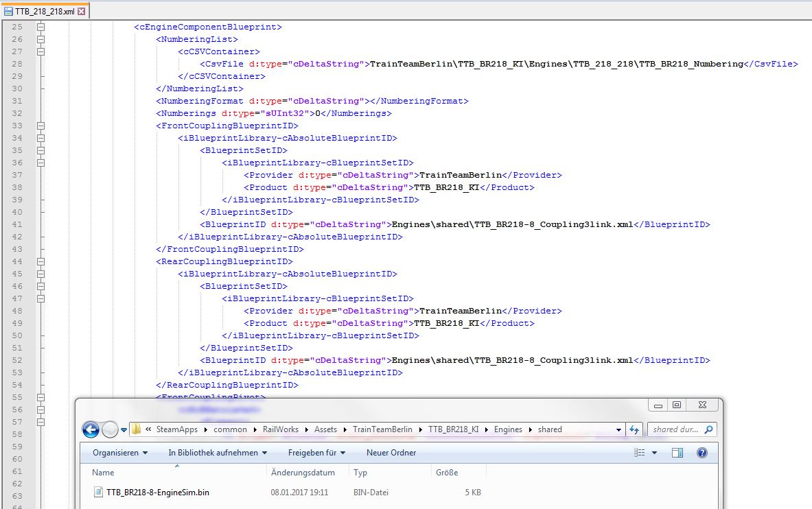The image size is (812, 509).
Task: Collapse FrontCouplingBlueprintID fold on line 33
Action: click(x=40, y=126)
